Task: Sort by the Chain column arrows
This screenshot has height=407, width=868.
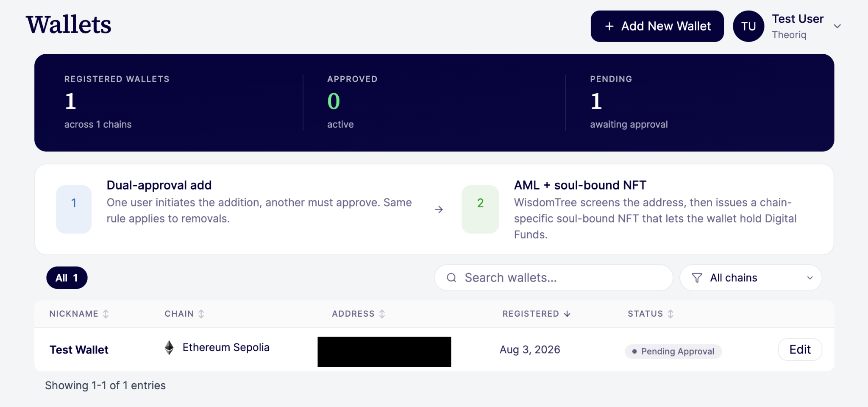Action: [x=201, y=314]
